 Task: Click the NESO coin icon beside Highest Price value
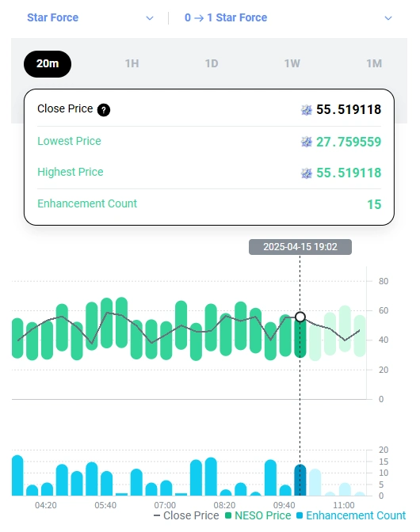[x=306, y=173]
